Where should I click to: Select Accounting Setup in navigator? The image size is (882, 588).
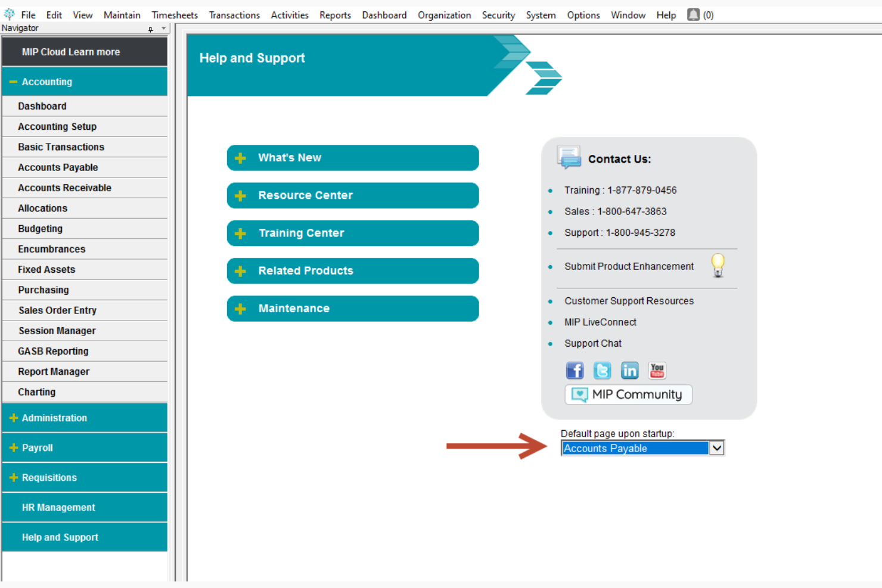coord(85,126)
